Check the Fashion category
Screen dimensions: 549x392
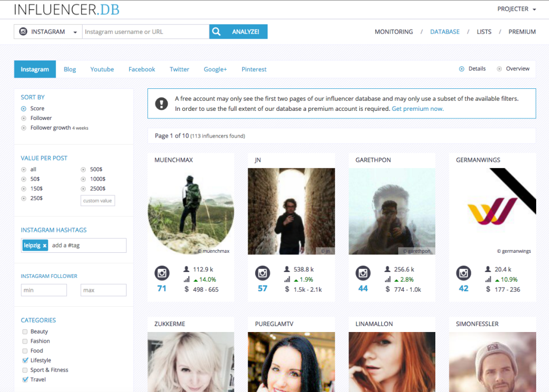point(25,341)
